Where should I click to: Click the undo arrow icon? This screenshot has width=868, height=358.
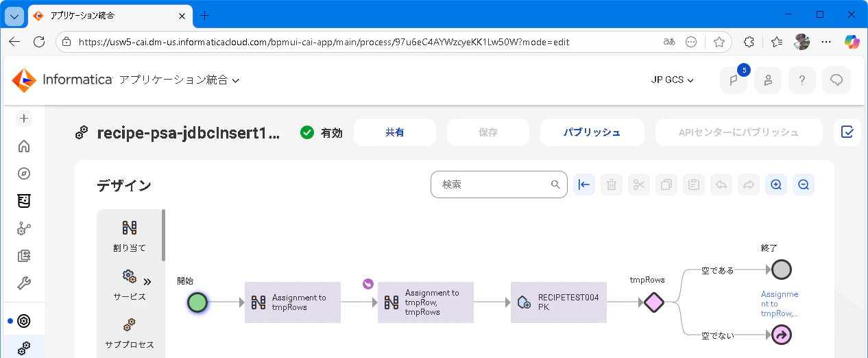[721, 184]
